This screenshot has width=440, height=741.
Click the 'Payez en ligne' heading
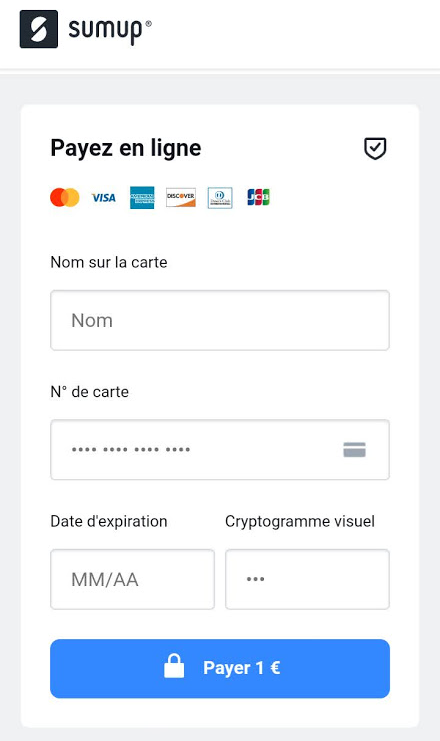tap(126, 148)
